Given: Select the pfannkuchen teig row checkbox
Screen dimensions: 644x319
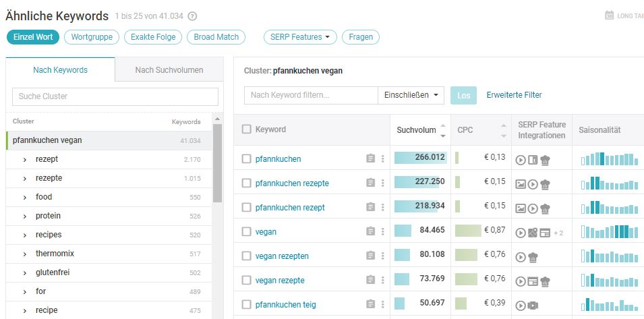Looking at the screenshot, I should pos(246,305).
